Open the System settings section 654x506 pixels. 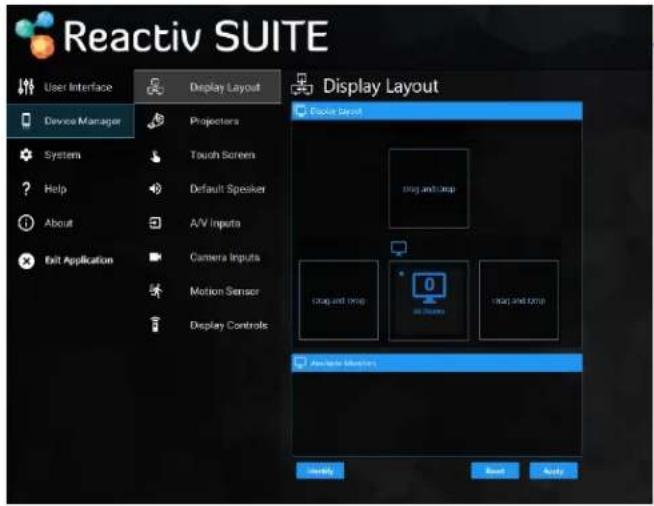pyautogui.click(x=70, y=155)
